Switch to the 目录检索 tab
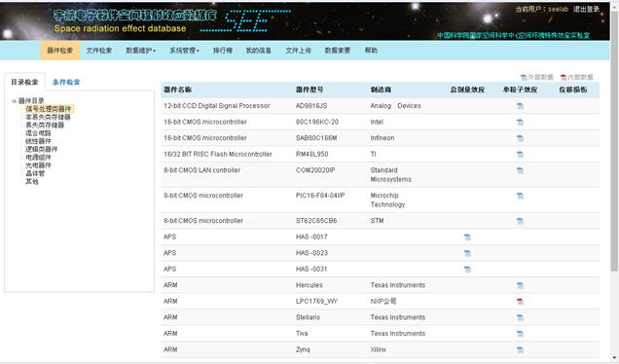 (x=24, y=82)
